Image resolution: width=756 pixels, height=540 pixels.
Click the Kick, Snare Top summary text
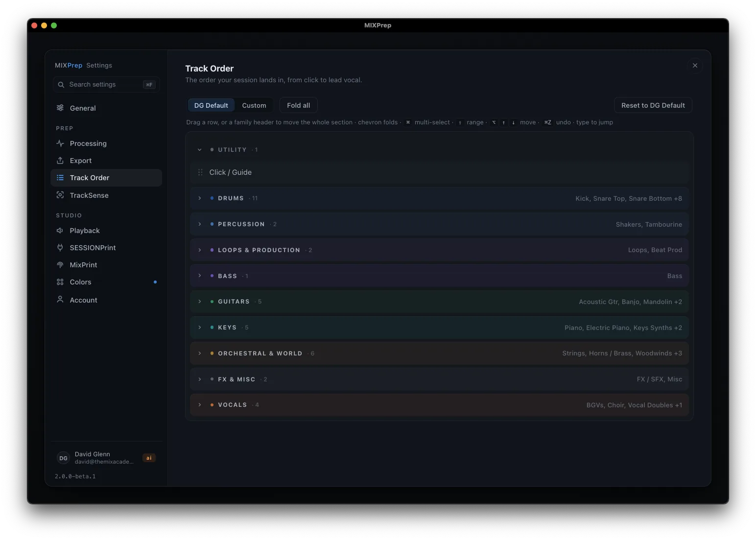click(629, 199)
